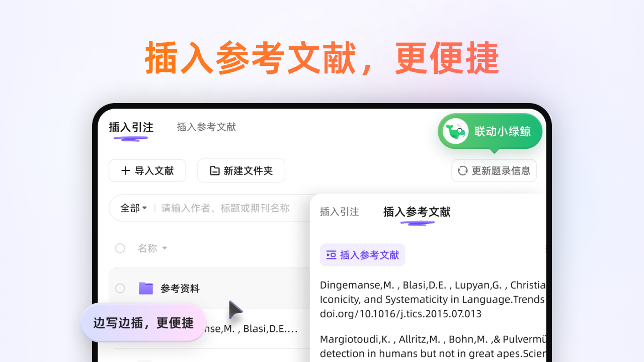Select 插入引注 in the popup panel
Screen dimensions: 644x362
click(339, 212)
